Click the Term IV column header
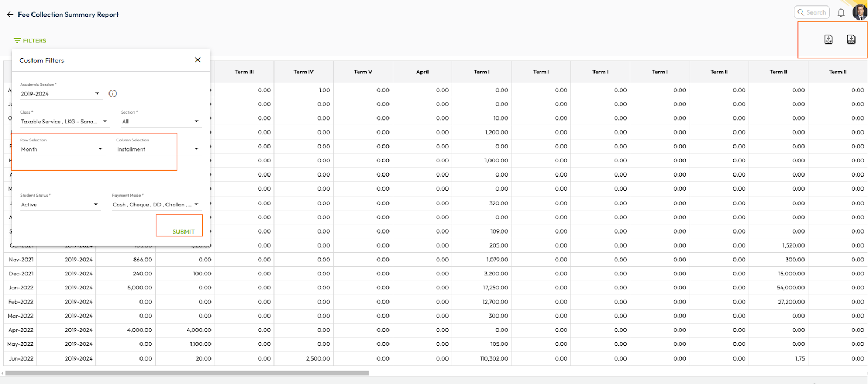868x384 pixels. pos(303,72)
